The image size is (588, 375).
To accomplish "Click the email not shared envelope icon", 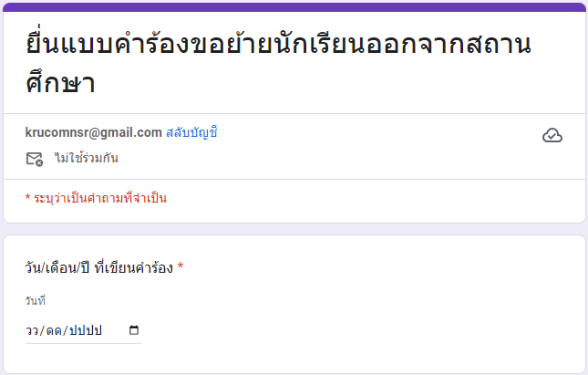I will coord(35,159).
